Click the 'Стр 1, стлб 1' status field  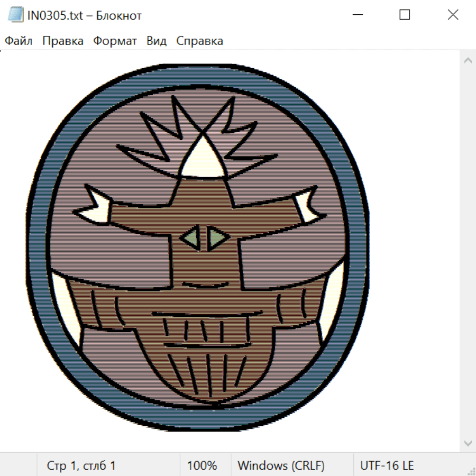(x=81, y=465)
